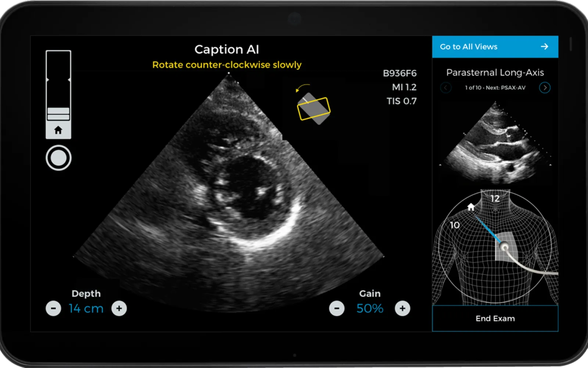Viewport: 588px width, 368px height.
Task: Click the Depth label
Action: point(86,294)
